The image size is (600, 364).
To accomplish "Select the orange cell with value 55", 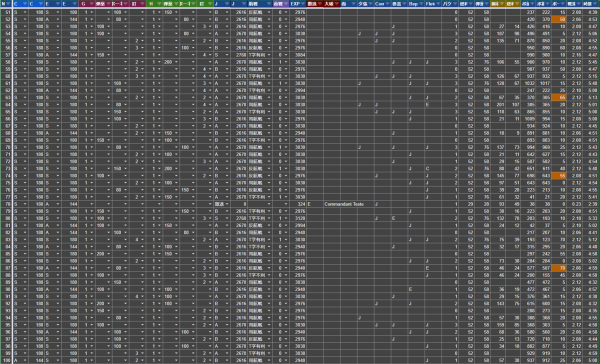I will tap(559, 175).
